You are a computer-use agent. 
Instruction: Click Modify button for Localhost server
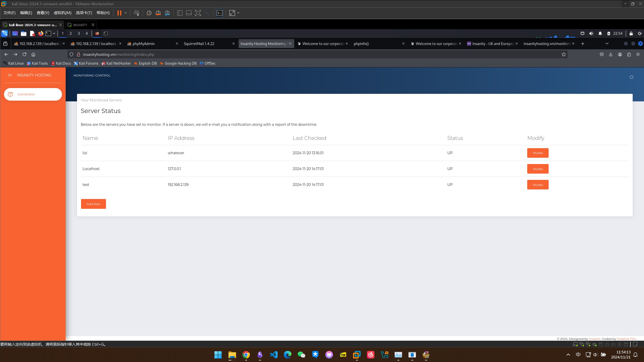point(538,169)
